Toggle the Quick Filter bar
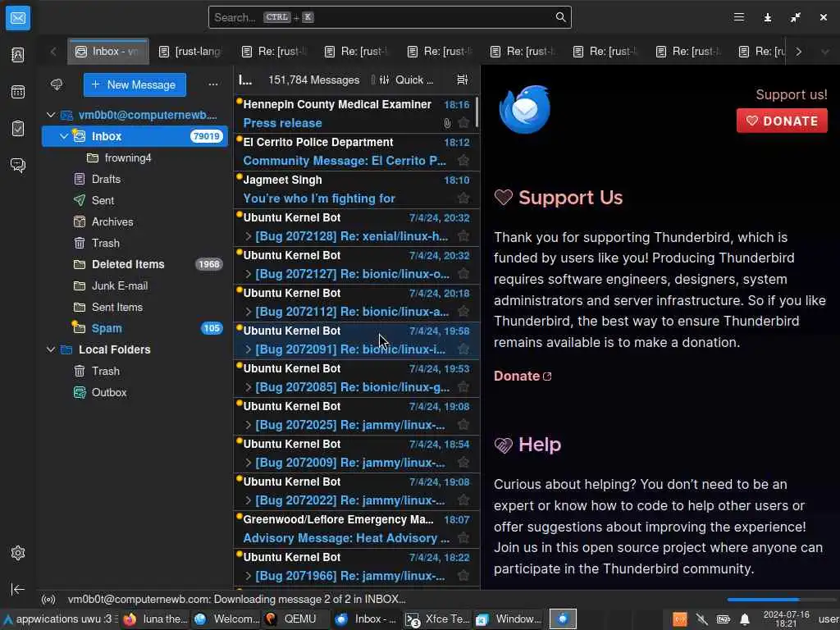The height and width of the screenshot is (630, 840). [406, 80]
